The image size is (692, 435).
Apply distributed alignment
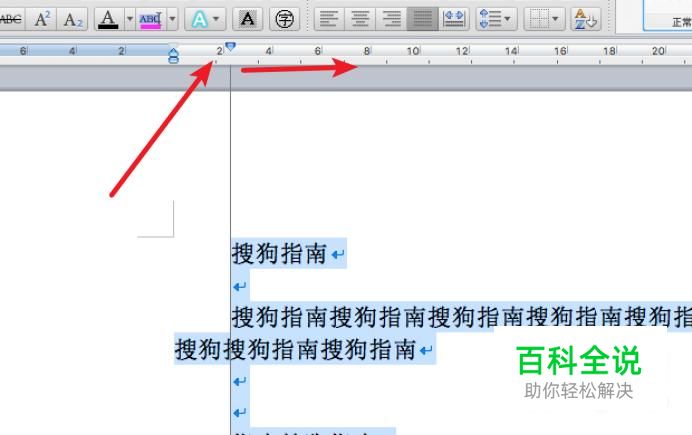pos(454,19)
